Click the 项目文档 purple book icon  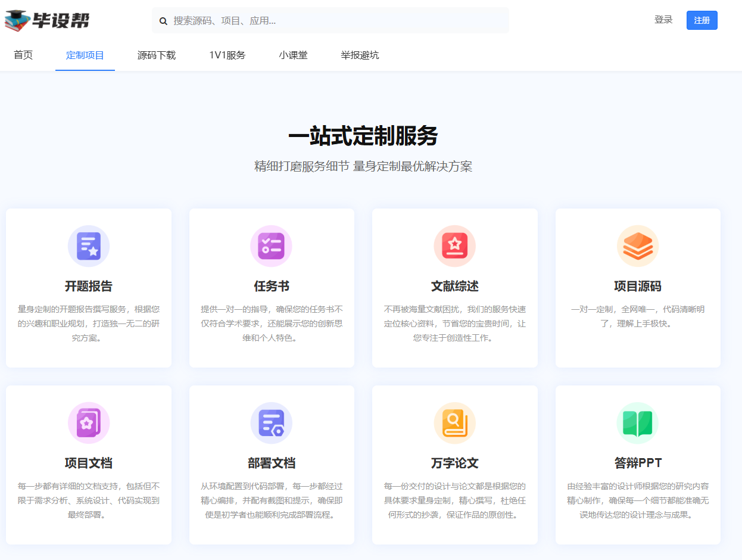click(x=88, y=422)
